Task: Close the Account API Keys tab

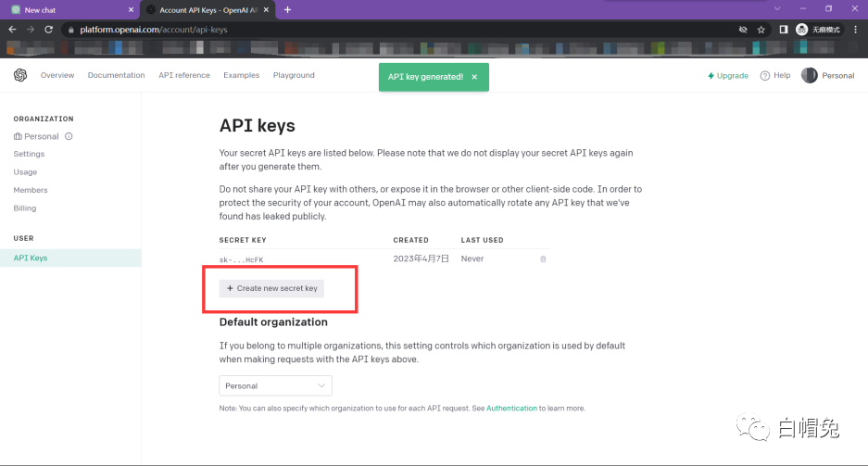Action: pos(266,10)
